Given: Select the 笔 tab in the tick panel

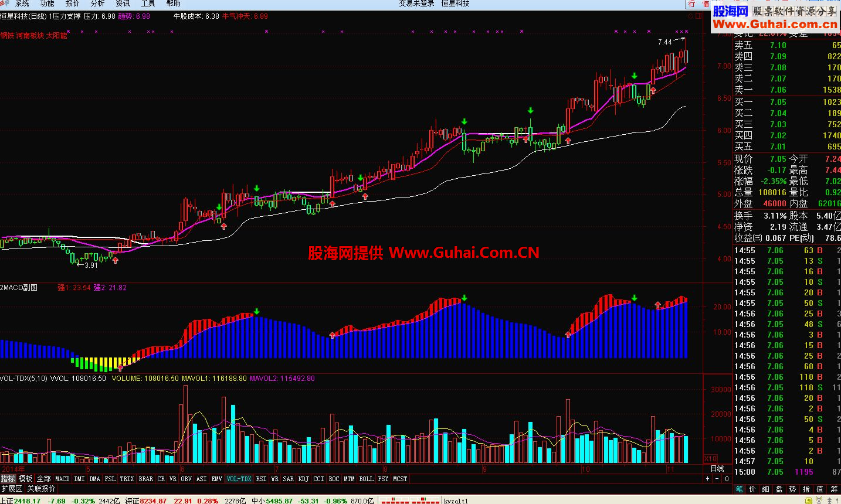Looking at the screenshot, I should 739,489.
